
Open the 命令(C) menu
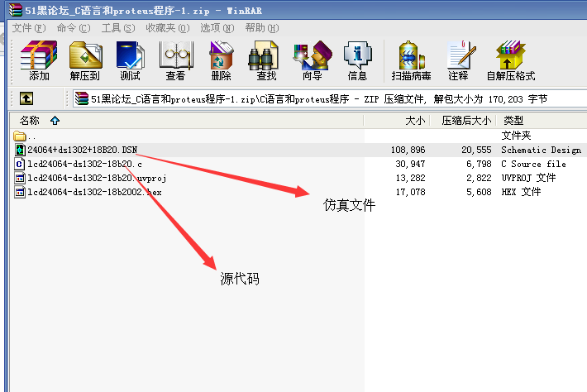[x=74, y=28]
